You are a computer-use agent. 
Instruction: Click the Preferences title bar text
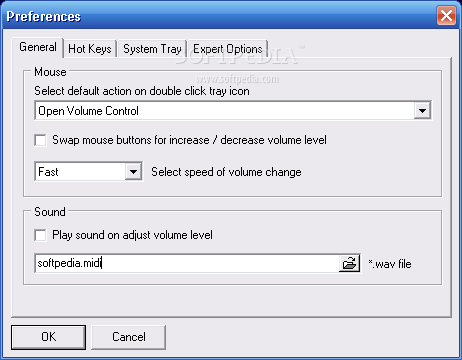pyautogui.click(x=43, y=16)
